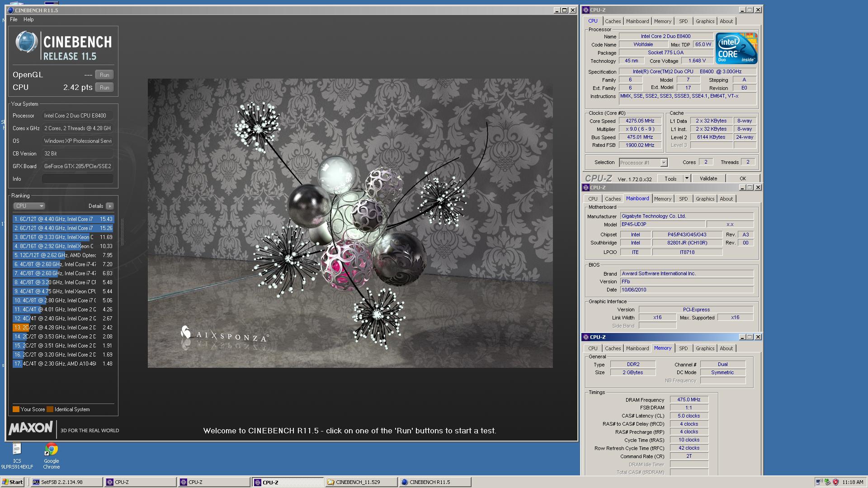868x488 pixels.
Task: Select ranking row 9 Xeon at 4.75 GHz
Action: [x=63, y=291]
